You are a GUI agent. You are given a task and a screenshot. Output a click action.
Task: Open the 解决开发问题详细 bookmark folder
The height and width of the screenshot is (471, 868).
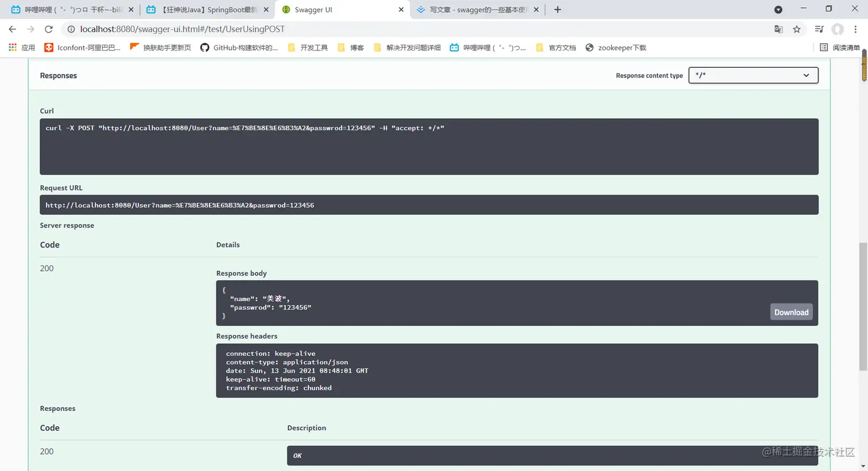407,48
